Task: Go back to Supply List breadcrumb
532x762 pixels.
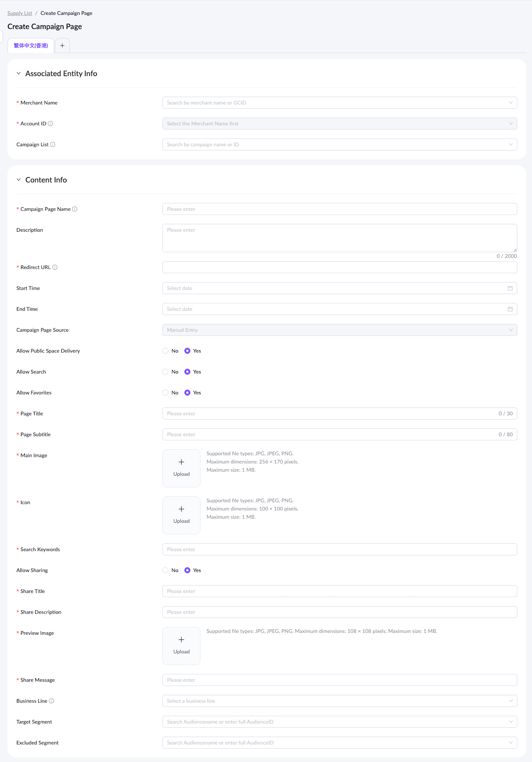Action: pos(20,13)
